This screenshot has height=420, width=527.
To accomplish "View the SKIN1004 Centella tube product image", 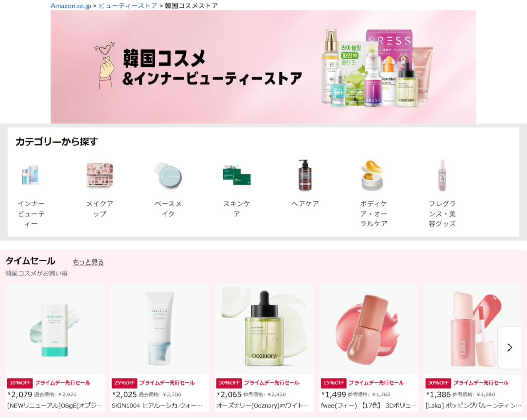I will point(160,329).
